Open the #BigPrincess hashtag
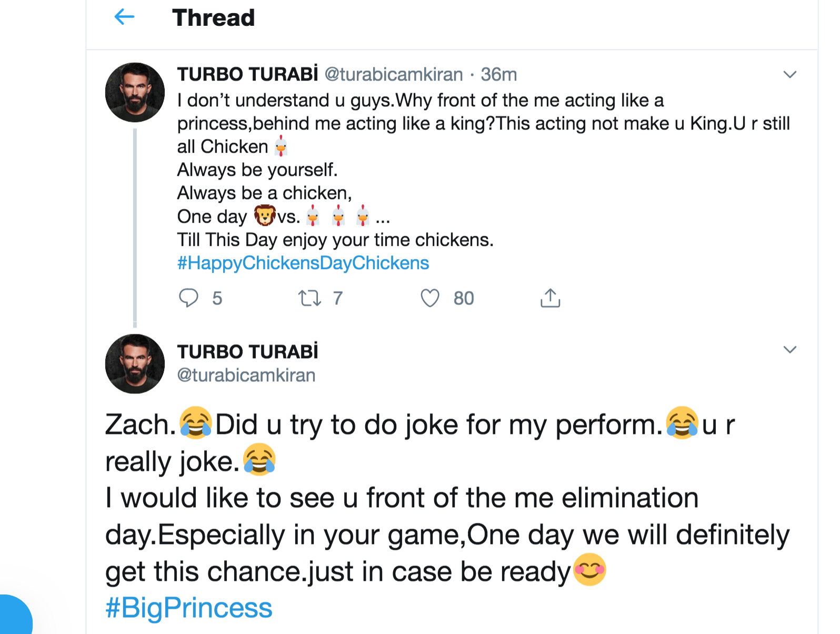This screenshot has height=634, width=840. pyautogui.click(x=188, y=608)
